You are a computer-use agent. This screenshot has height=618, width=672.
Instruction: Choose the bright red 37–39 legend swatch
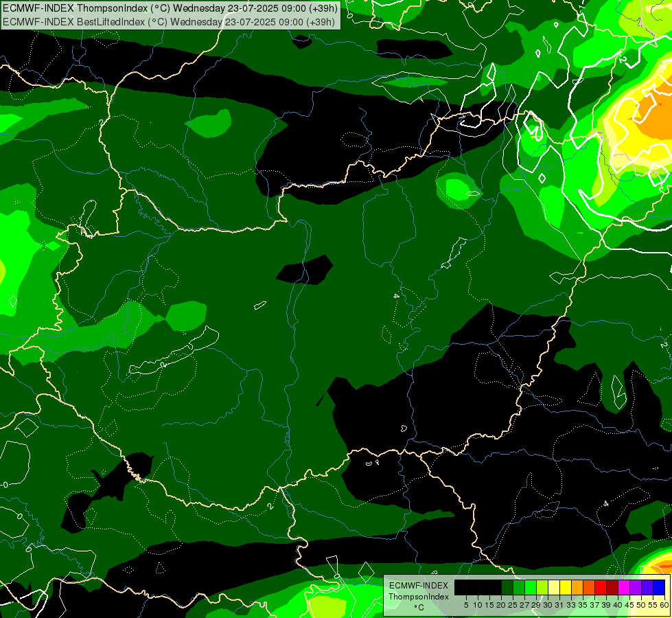tap(601, 587)
